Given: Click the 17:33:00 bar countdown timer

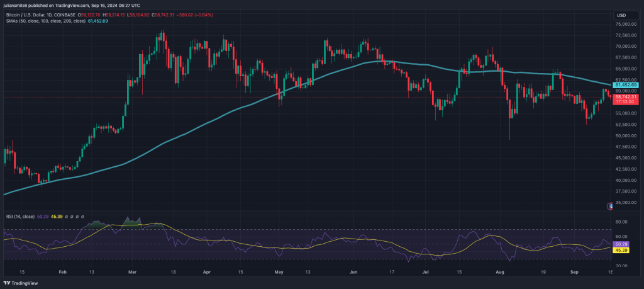Looking at the screenshot, I should pyautogui.click(x=626, y=101).
